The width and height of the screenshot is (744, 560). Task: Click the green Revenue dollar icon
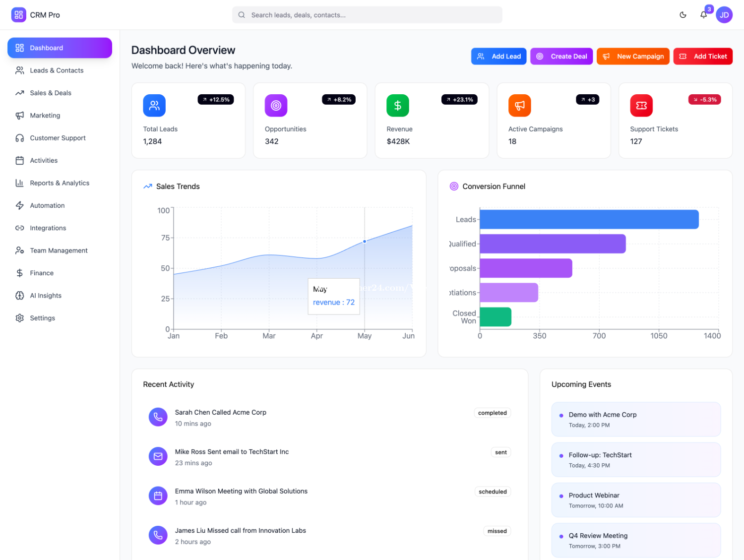coord(398,106)
